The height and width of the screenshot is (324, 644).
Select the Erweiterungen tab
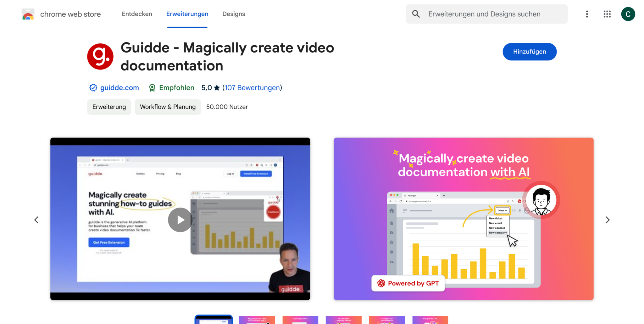(187, 14)
